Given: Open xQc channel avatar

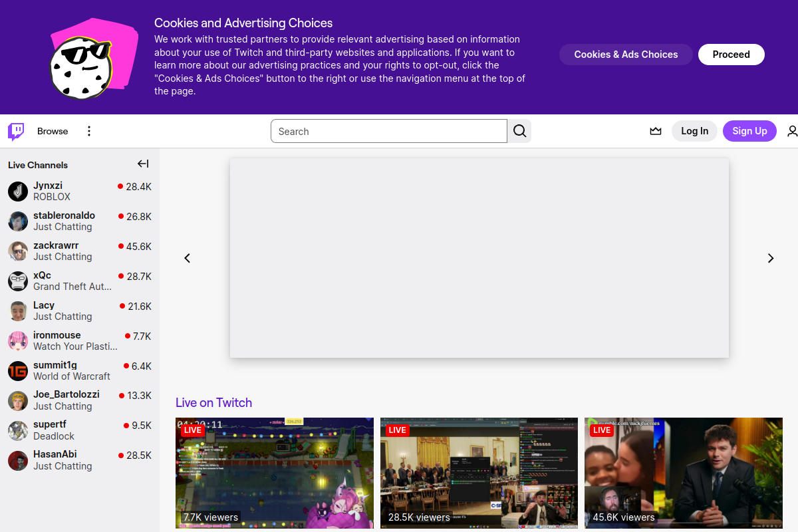Looking at the screenshot, I should pos(18,281).
